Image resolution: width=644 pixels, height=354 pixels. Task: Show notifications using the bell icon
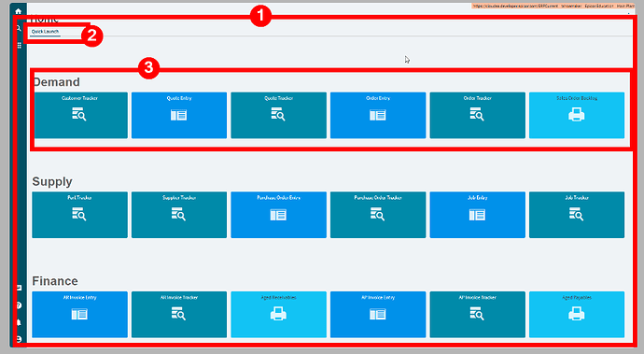(19, 322)
